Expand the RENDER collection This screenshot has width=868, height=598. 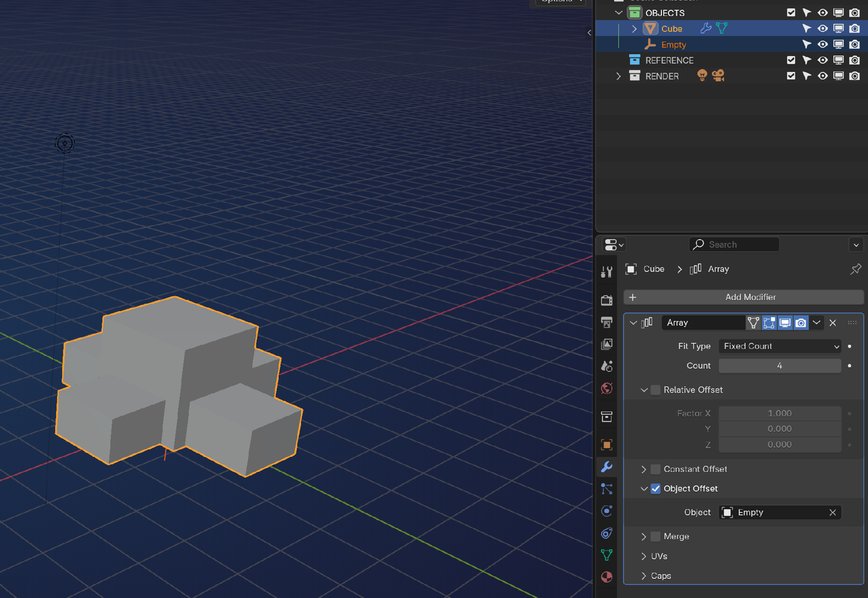[x=618, y=76]
